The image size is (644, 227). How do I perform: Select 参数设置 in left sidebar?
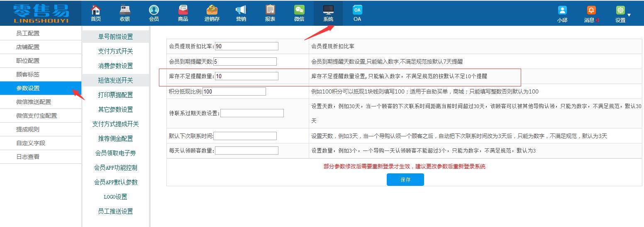41,88
